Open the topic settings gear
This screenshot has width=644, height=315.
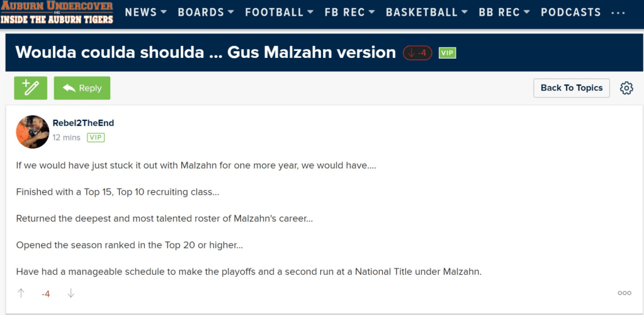[626, 88]
